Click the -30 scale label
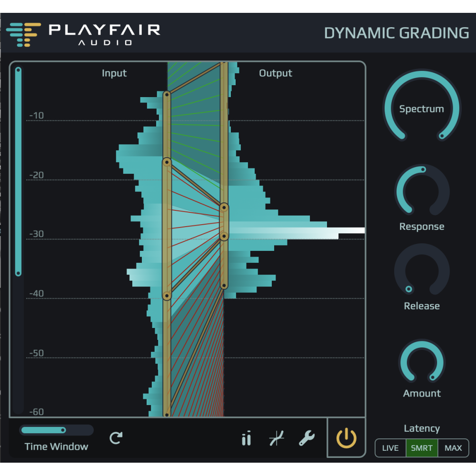 click(x=37, y=234)
